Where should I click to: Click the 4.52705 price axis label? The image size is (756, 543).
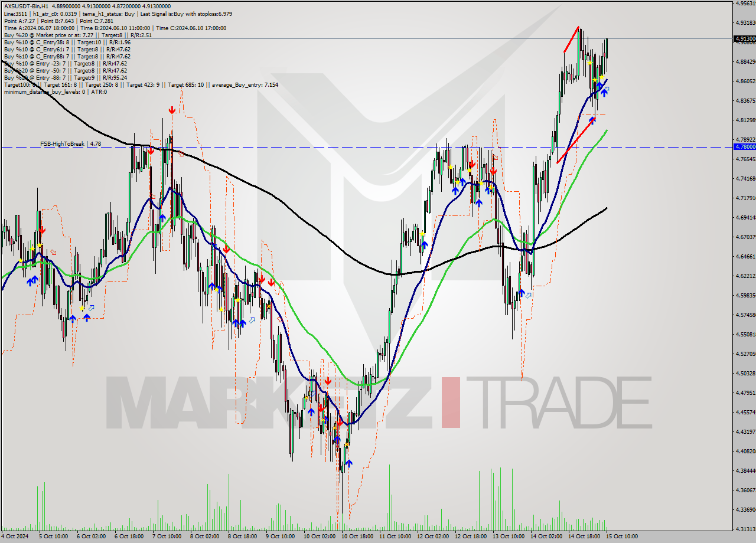click(745, 354)
